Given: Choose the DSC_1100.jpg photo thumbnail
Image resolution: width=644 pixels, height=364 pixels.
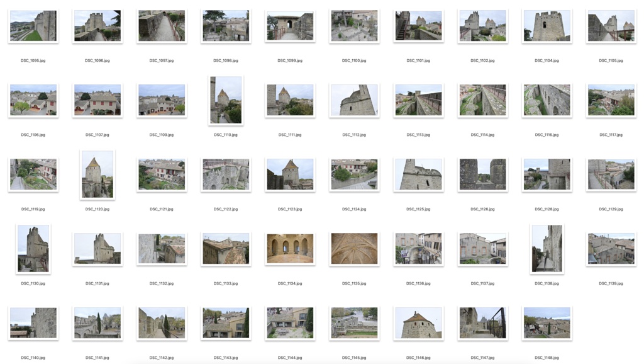Looking at the screenshot, I should 354,26.
